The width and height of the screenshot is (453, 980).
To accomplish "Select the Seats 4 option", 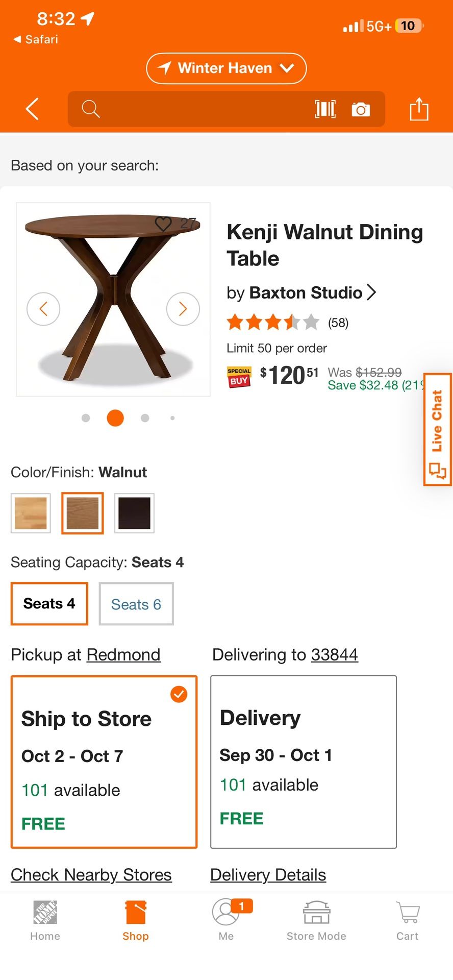I will tap(49, 604).
